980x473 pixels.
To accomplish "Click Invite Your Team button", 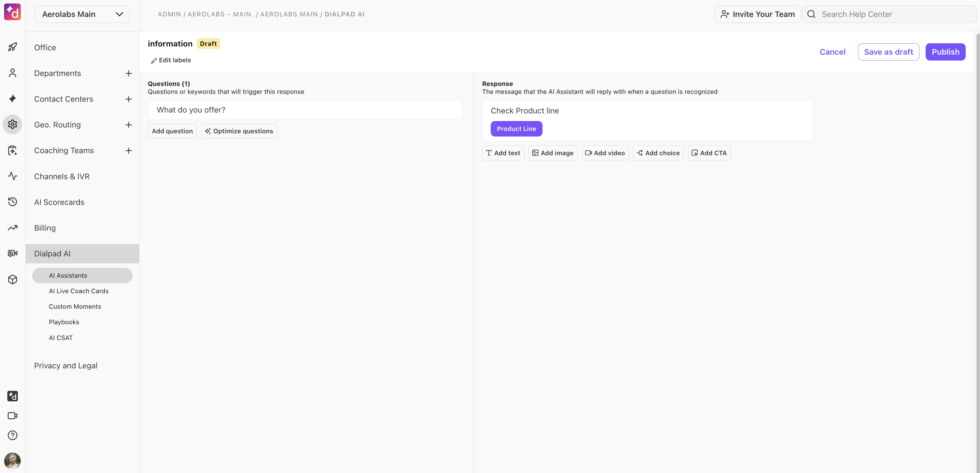I will (x=758, y=14).
